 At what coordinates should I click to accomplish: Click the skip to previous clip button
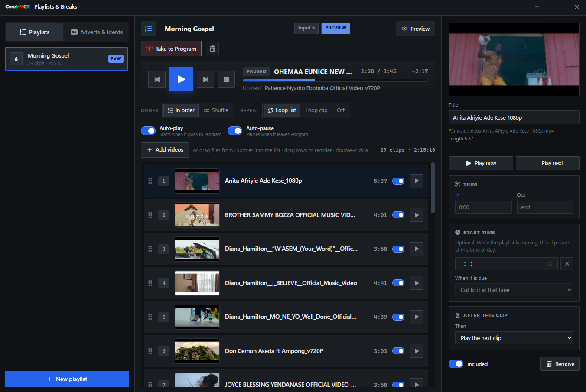coord(157,79)
